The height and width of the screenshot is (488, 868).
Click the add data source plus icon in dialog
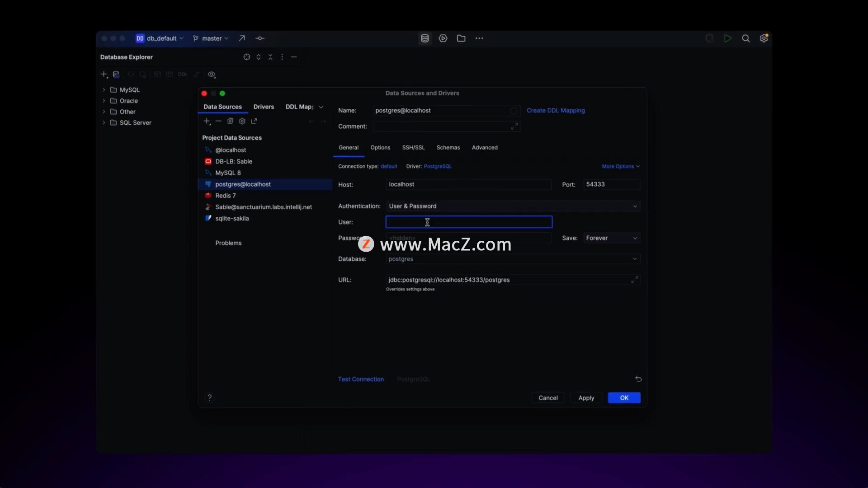(207, 121)
